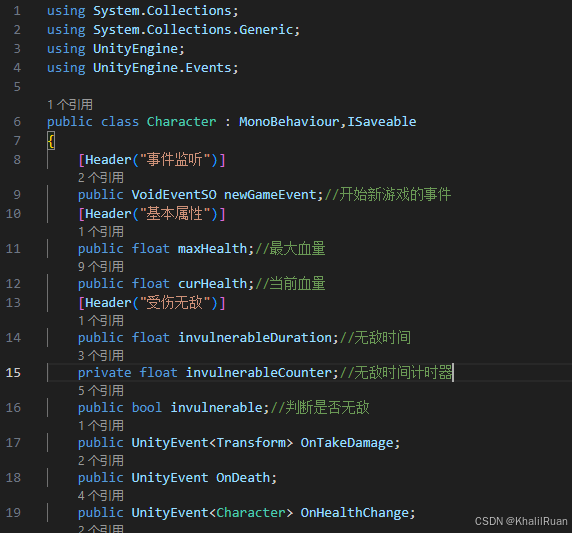572x533 pixels.
Task: Click comment '//无敌时间计时器'
Action: point(396,372)
